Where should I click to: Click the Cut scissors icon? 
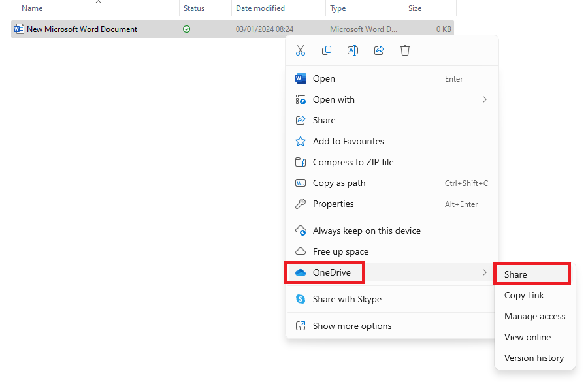pyautogui.click(x=301, y=50)
